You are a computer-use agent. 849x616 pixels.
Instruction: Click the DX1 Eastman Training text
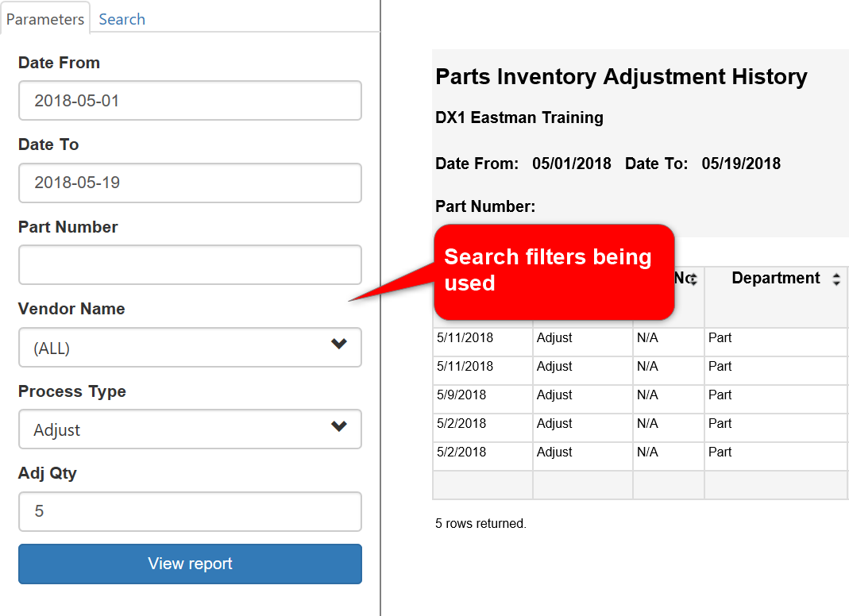(519, 117)
